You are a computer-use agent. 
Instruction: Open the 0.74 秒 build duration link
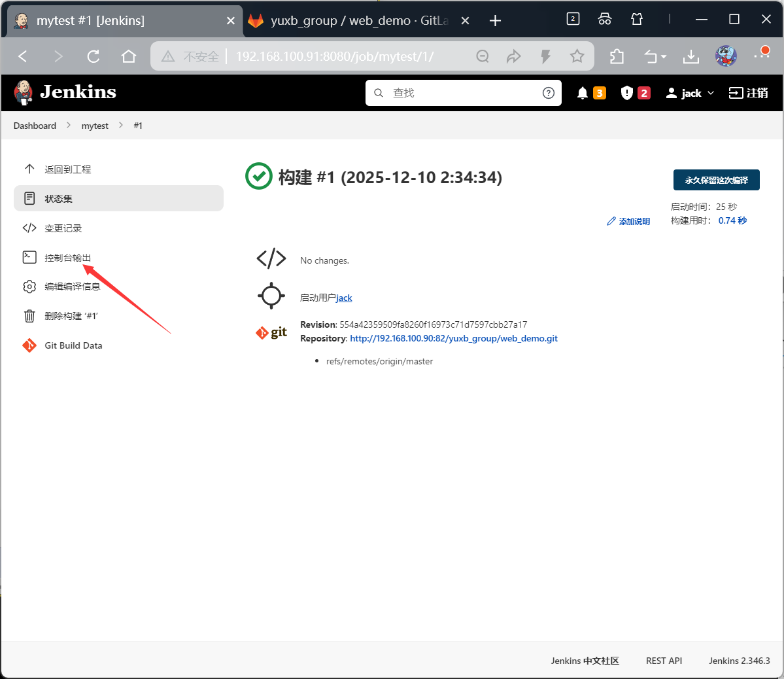coord(732,220)
